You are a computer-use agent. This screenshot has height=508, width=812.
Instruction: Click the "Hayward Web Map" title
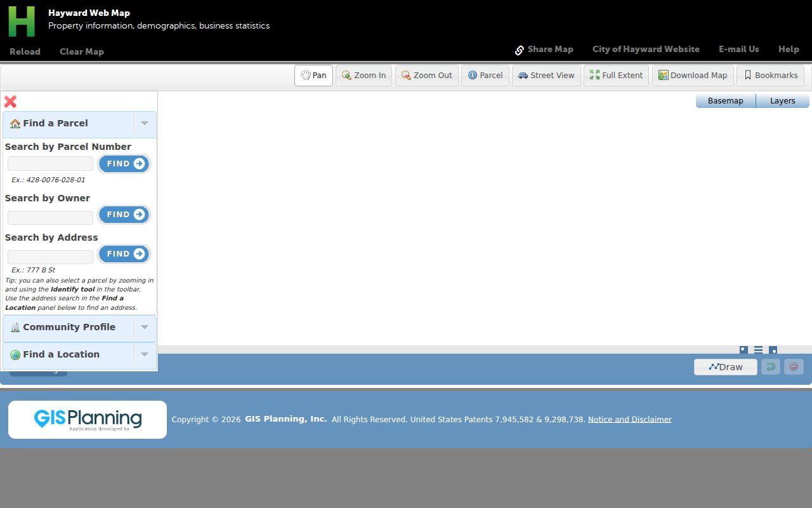tap(89, 13)
